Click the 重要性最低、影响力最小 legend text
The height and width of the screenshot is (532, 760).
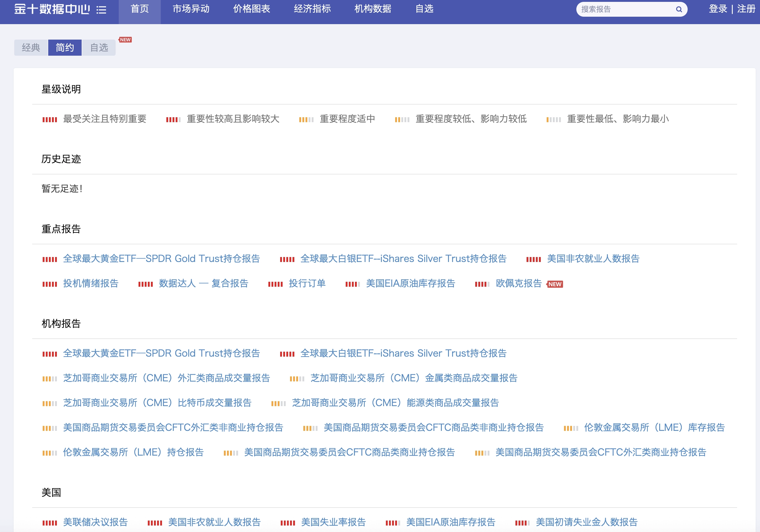point(618,119)
